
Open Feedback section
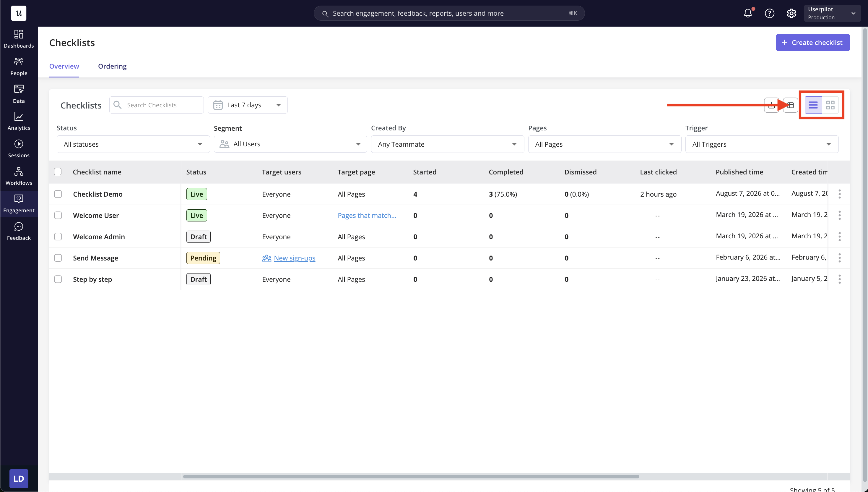click(x=19, y=231)
